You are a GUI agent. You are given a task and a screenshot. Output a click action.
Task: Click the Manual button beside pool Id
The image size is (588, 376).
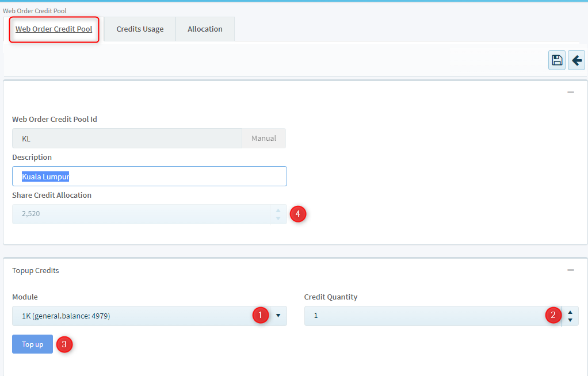click(264, 139)
